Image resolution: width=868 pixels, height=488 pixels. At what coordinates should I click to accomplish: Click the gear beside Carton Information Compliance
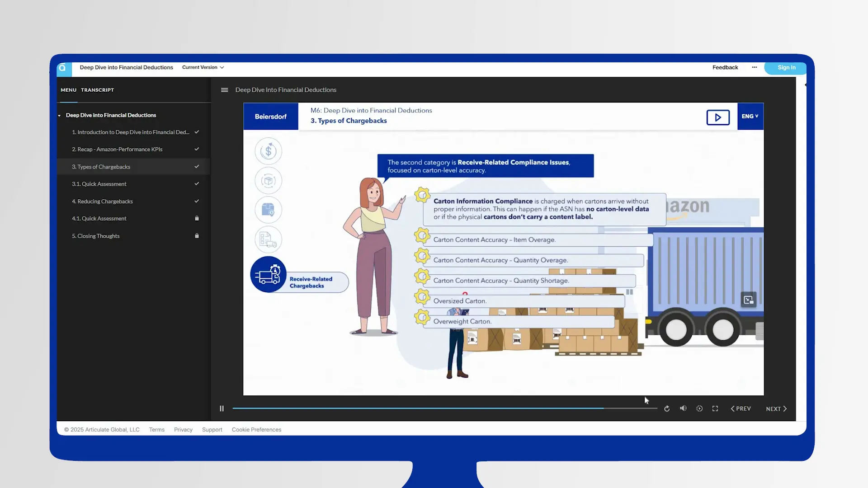[422, 195]
